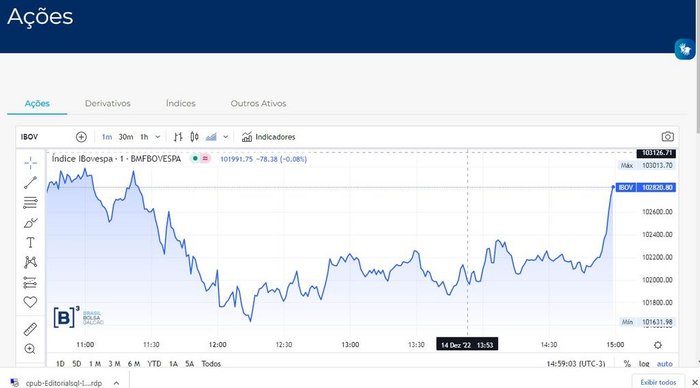
Task: Toggle auto scale mode
Action: point(665,364)
